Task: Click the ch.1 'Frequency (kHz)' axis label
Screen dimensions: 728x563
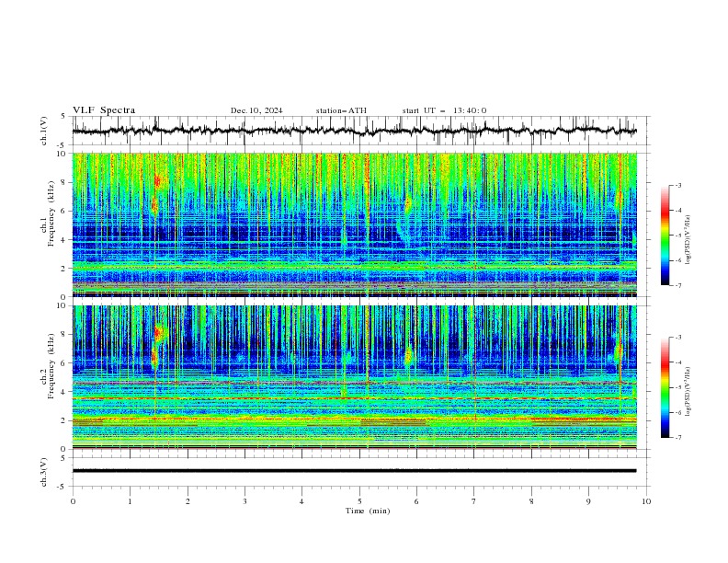Action: tap(51, 213)
